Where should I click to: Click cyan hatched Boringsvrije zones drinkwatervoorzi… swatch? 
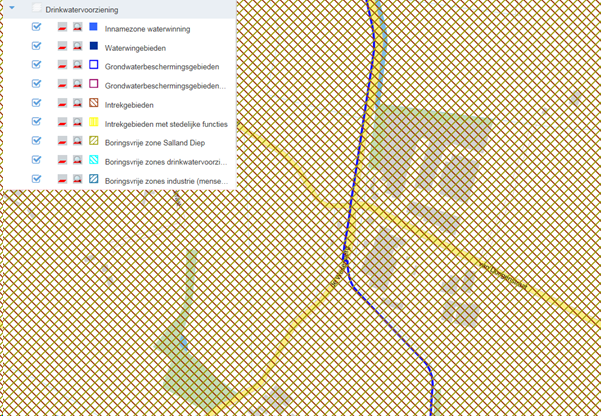tap(94, 160)
